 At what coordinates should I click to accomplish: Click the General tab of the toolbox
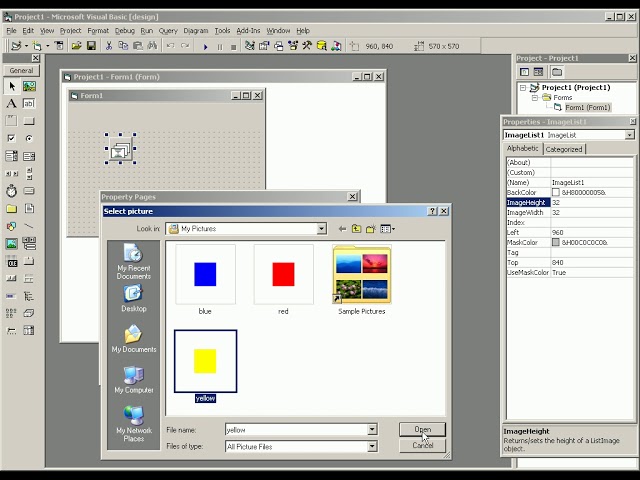(21, 70)
